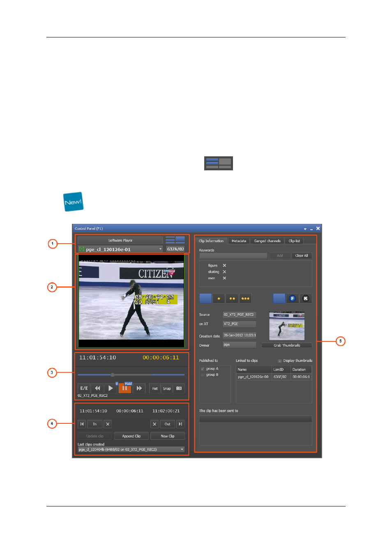Switch to the Metadata tab
The image size is (392, 555).
pyautogui.click(x=239, y=241)
